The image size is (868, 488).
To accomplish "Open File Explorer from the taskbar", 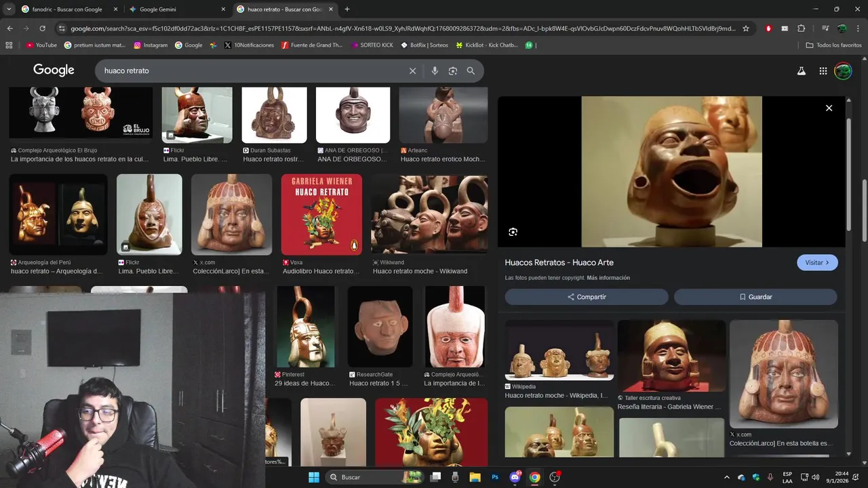I will point(475,477).
